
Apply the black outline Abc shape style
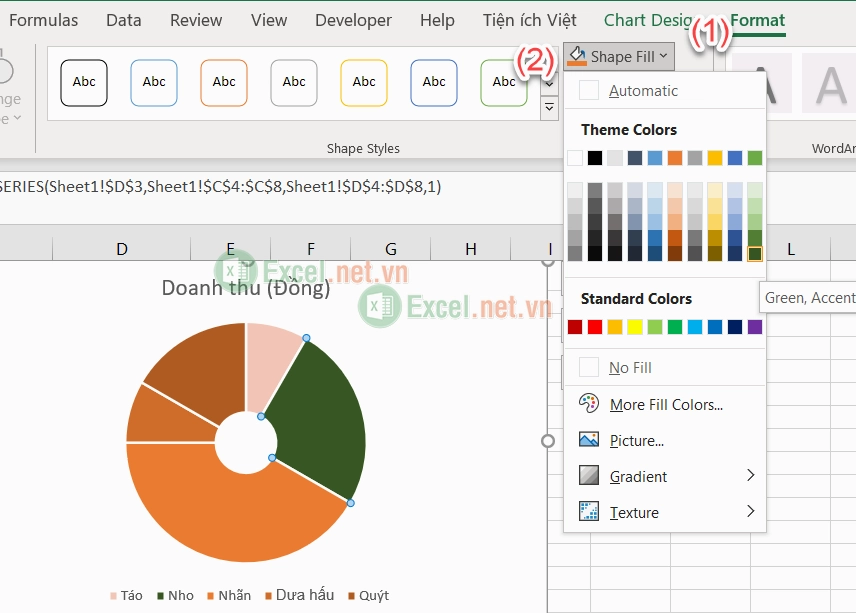(x=84, y=82)
